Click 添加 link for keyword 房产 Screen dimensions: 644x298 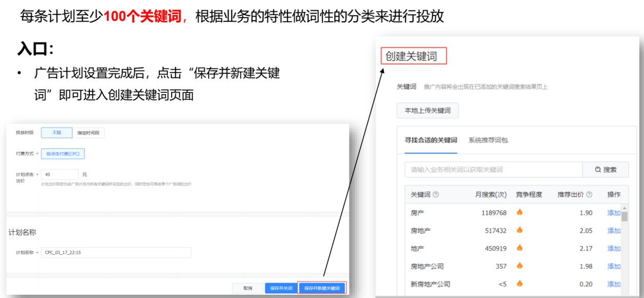click(614, 213)
